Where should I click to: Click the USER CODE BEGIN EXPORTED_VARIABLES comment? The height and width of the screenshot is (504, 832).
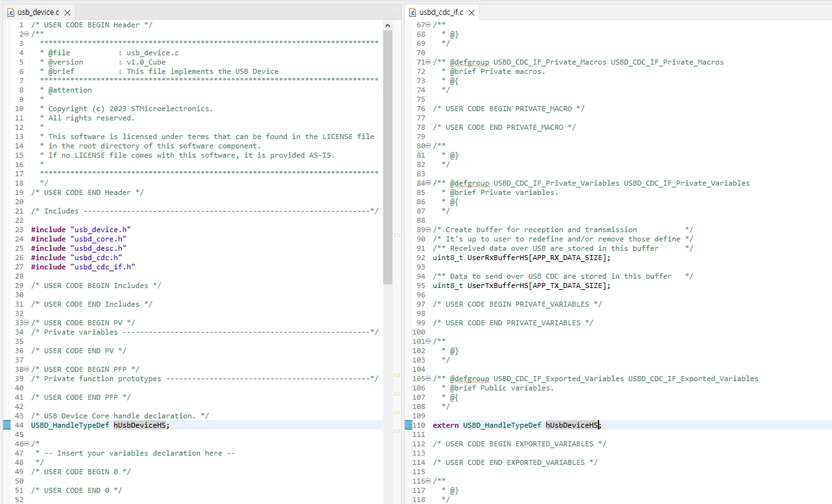(x=520, y=444)
